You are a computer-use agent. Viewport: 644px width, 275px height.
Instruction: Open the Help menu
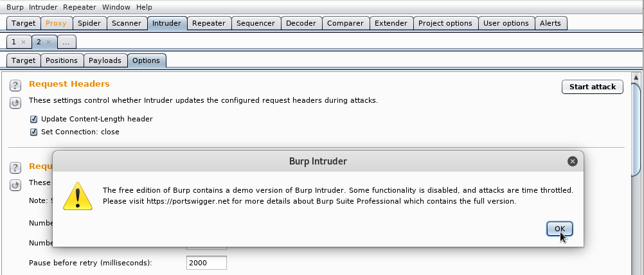[144, 7]
